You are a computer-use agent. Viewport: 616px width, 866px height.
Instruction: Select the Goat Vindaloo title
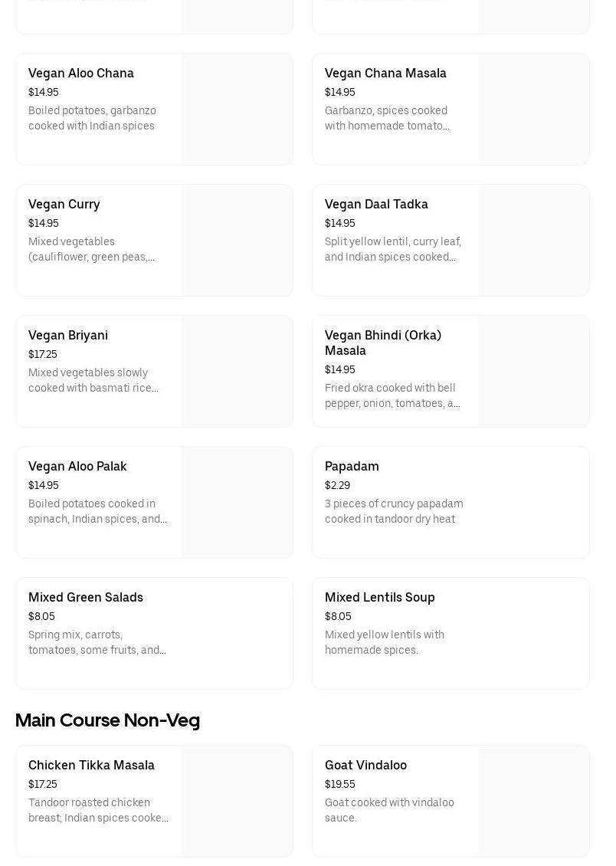point(365,766)
